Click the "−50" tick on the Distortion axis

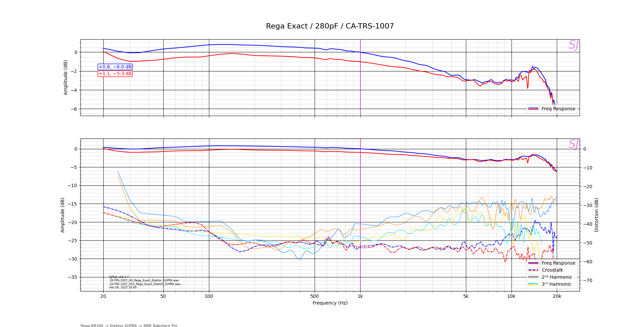(x=588, y=243)
